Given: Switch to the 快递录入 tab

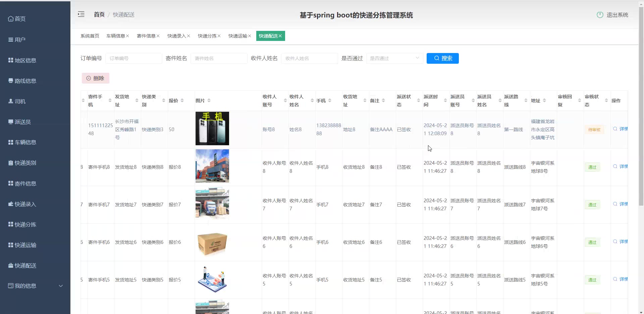Looking at the screenshot, I should [176, 36].
